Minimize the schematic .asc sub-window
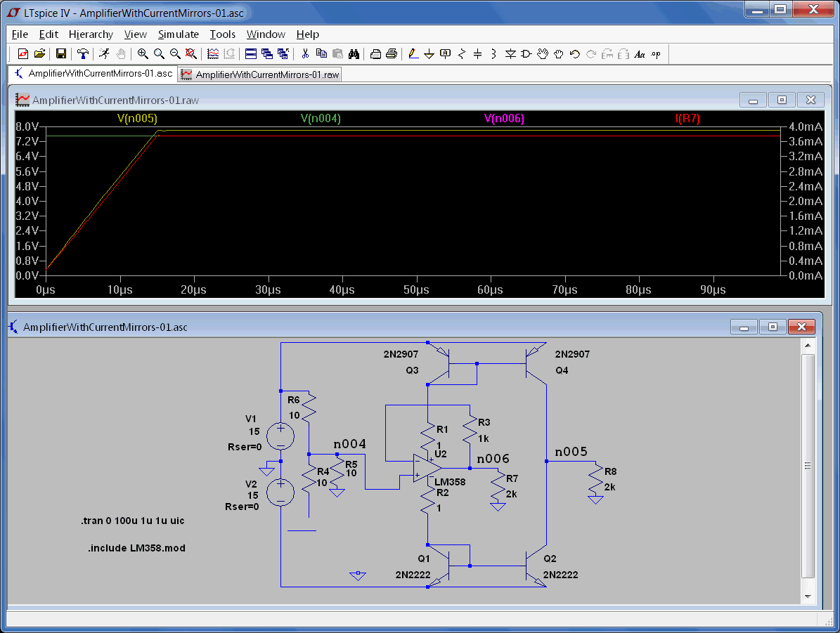 pos(744,327)
